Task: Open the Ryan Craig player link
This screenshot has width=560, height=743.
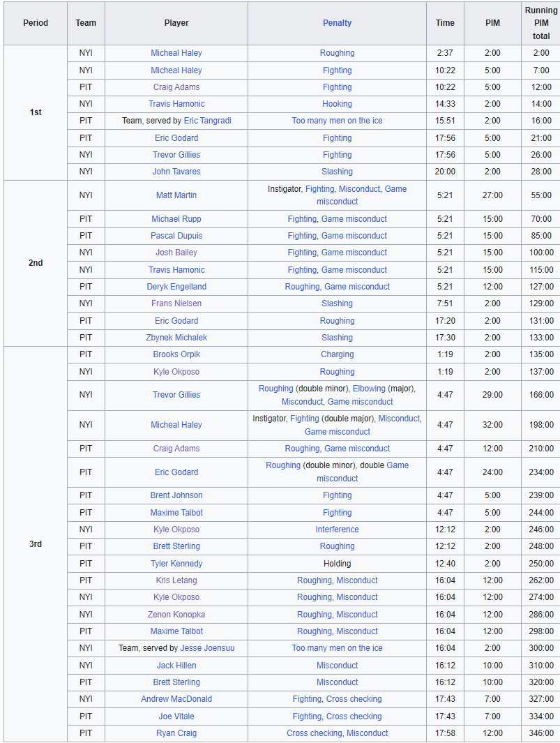Action: point(176,733)
